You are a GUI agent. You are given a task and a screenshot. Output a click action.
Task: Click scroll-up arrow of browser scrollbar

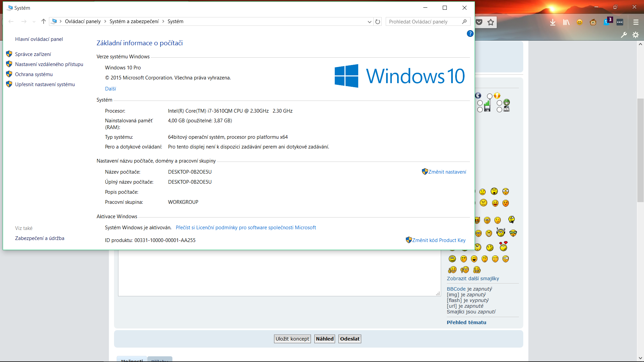pyautogui.click(x=640, y=44)
